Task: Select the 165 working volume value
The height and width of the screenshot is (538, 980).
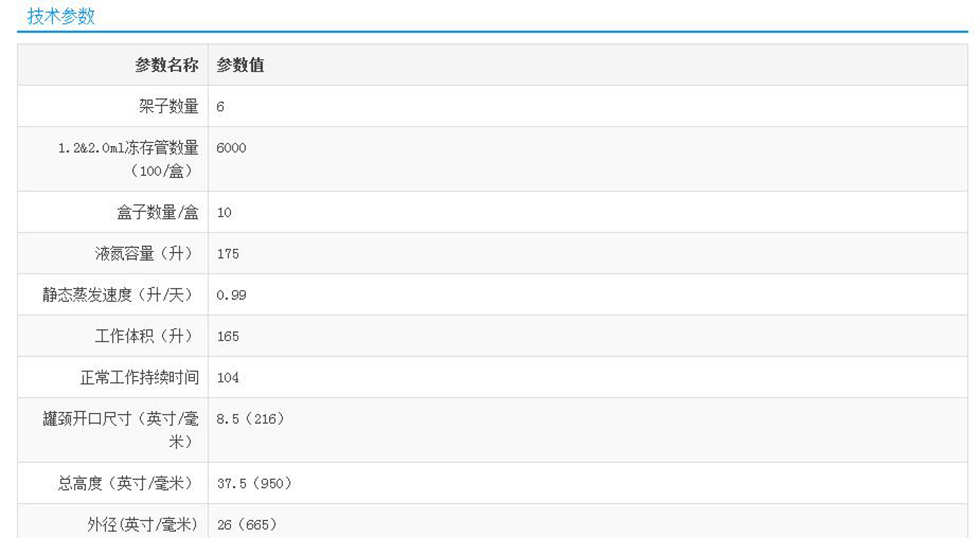Action: [x=228, y=336]
